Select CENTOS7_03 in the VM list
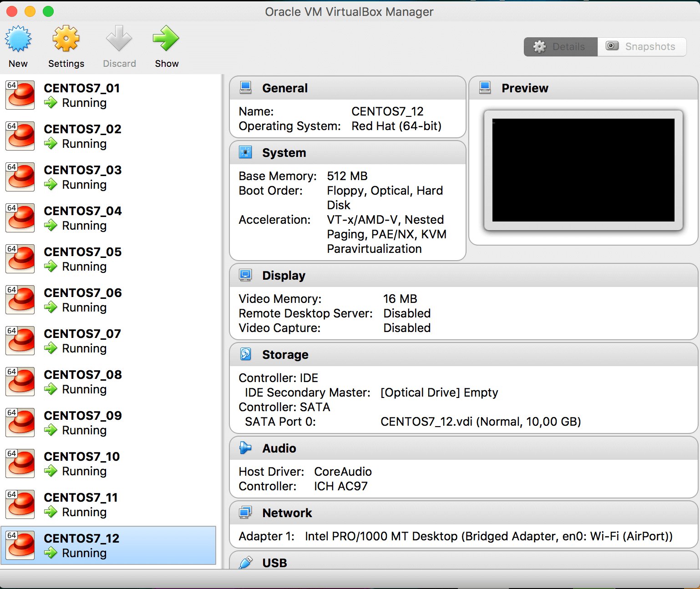This screenshot has height=589, width=700. click(x=108, y=177)
